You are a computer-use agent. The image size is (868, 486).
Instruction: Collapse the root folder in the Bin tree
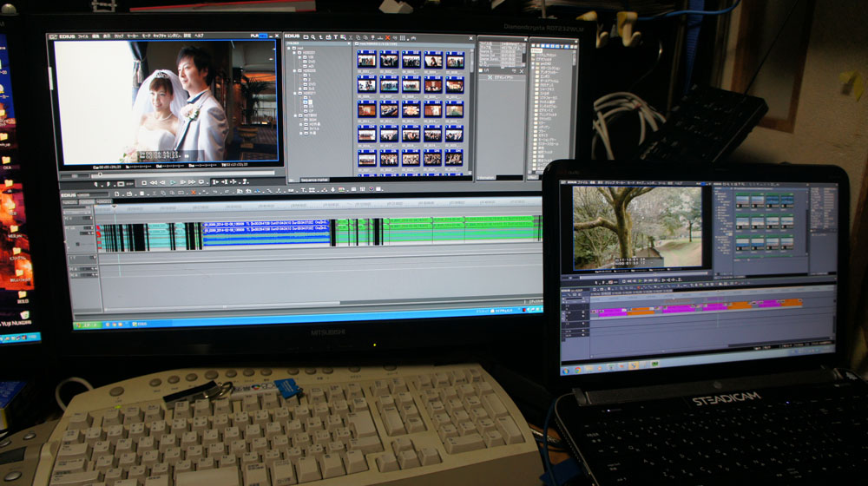pyautogui.click(x=288, y=48)
